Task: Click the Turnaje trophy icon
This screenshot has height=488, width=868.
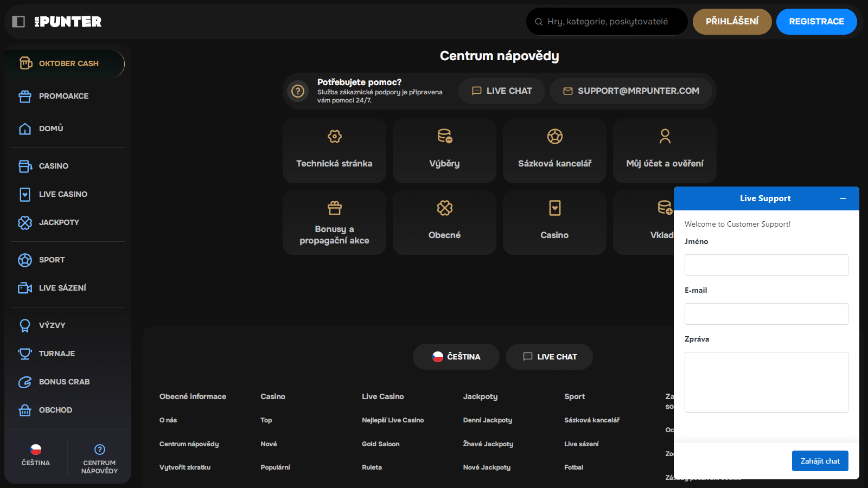Action: [x=25, y=354]
